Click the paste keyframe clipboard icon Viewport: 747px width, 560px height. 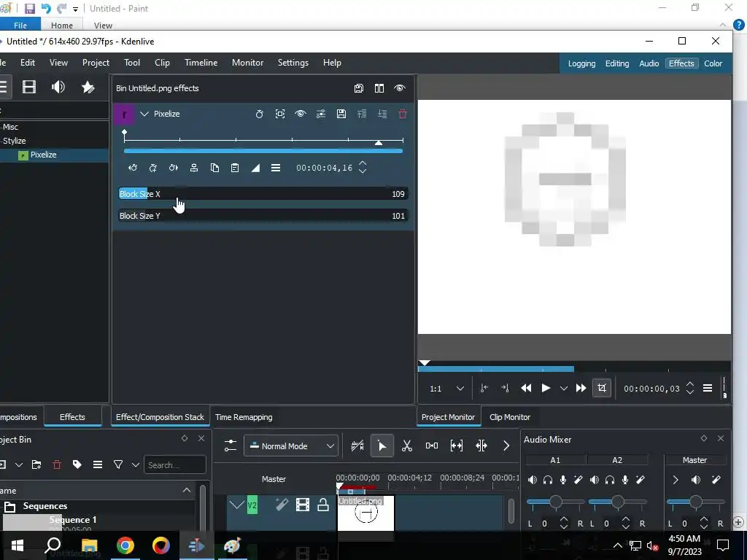(x=235, y=168)
